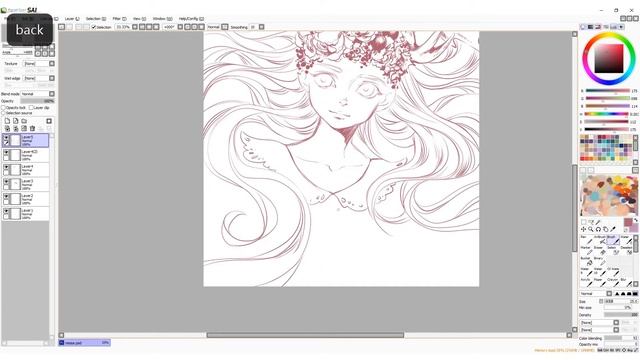Click the delete layer trash icon
This screenshot has height=360, width=640.
point(33,129)
